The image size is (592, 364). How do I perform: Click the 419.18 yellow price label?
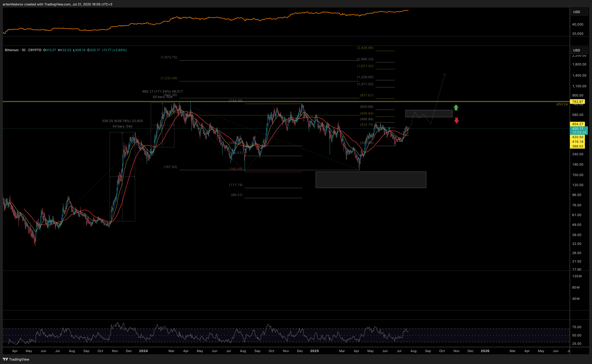pos(578,142)
